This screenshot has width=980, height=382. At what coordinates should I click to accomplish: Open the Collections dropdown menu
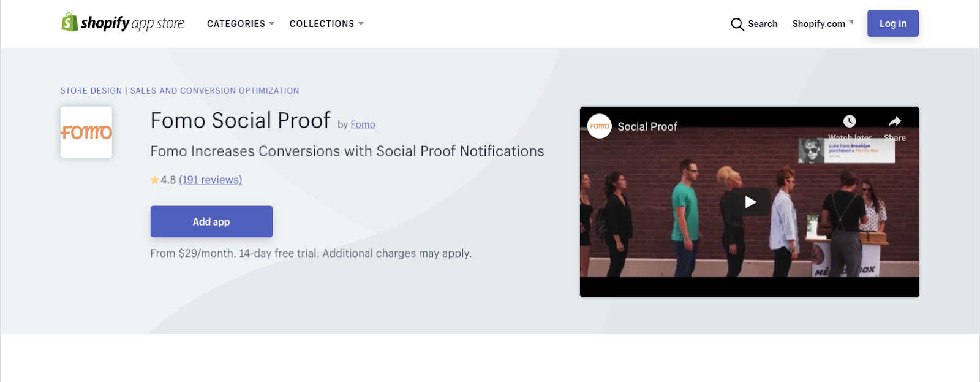pyautogui.click(x=326, y=24)
